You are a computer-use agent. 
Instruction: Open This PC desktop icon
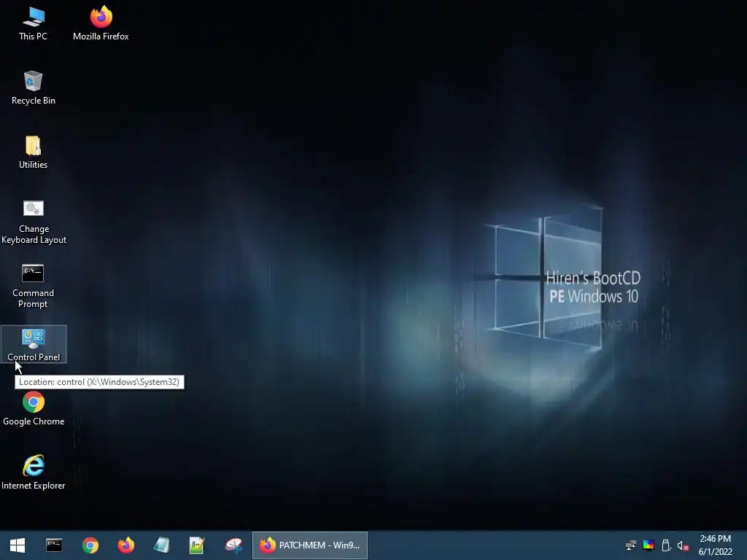click(x=33, y=23)
